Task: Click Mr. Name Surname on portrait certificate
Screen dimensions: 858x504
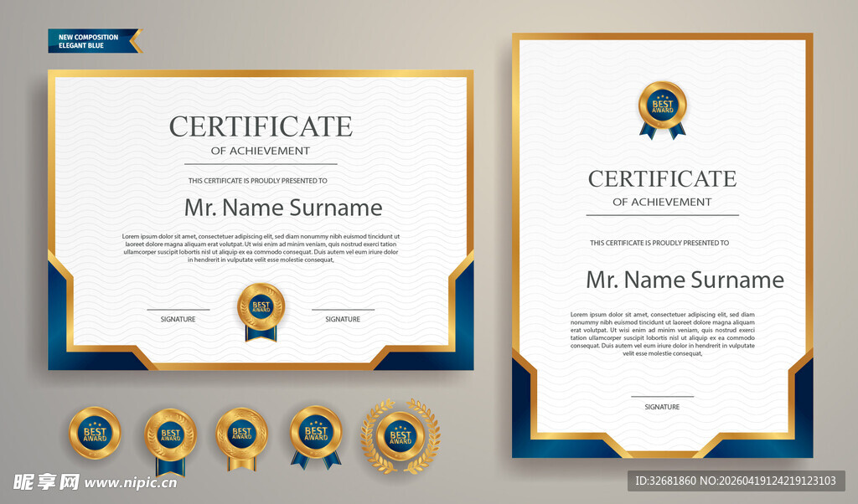Action: [x=685, y=280]
